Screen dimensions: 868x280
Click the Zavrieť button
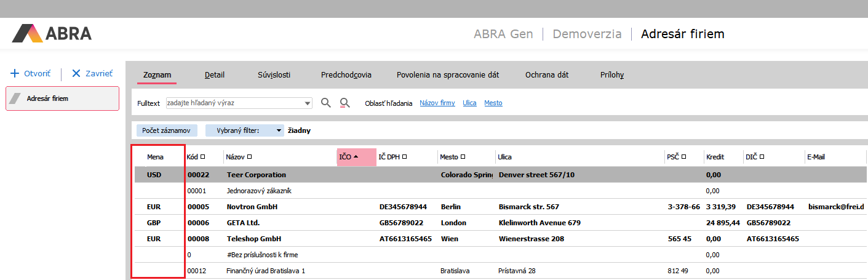pos(92,73)
